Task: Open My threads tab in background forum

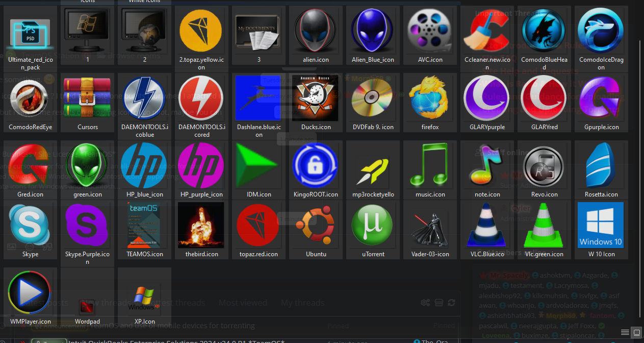Action: pyautogui.click(x=302, y=303)
